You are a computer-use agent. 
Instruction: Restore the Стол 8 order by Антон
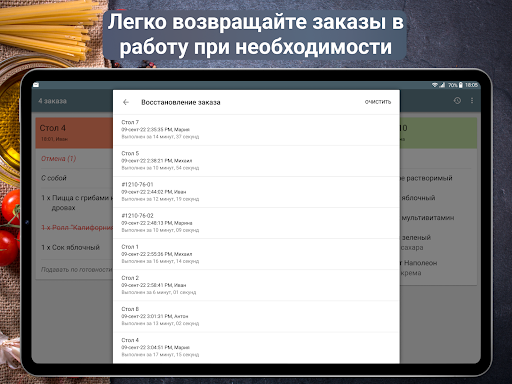pos(256,316)
